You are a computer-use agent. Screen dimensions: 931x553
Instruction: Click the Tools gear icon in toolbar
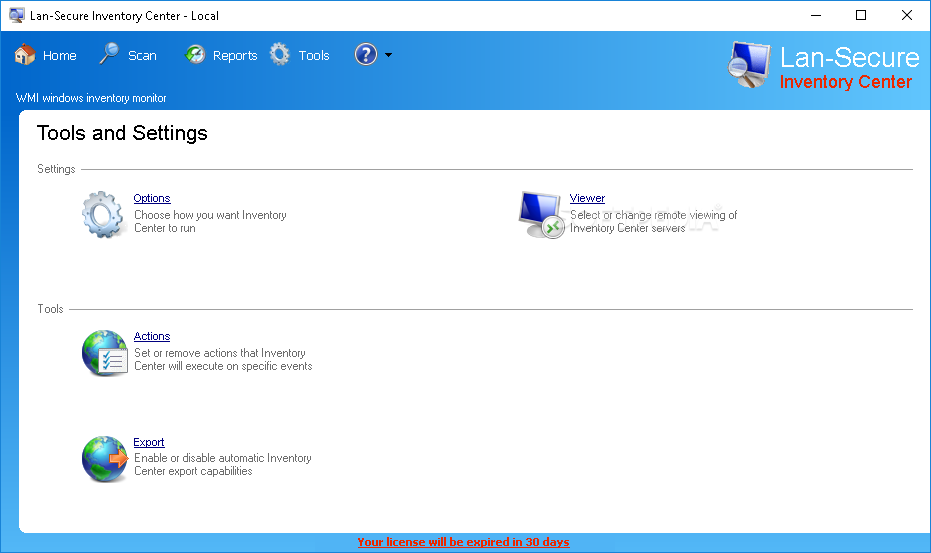pos(280,55)
